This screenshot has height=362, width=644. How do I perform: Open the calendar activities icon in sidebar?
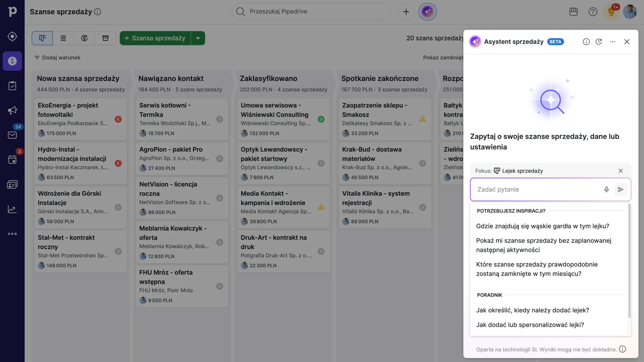coord(12,160)
